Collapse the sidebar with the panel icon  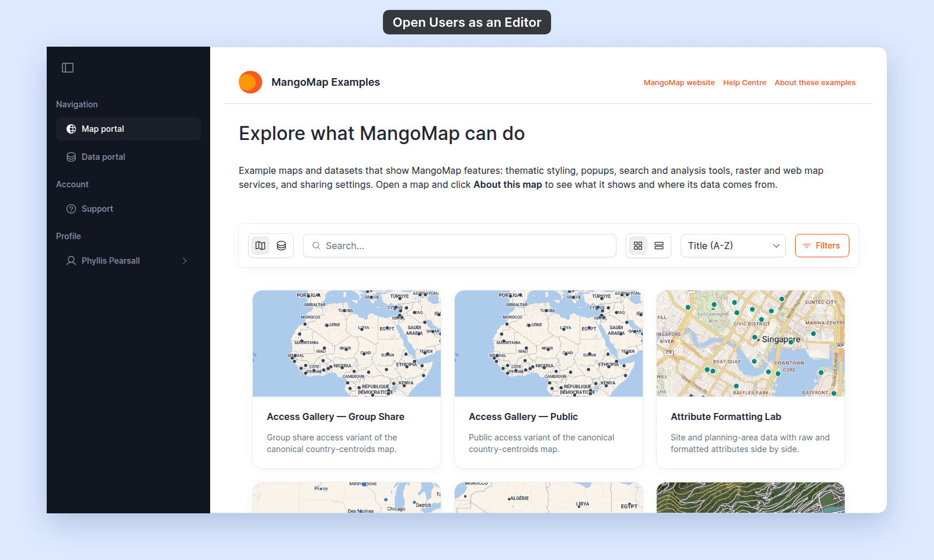tap(68, 68)
